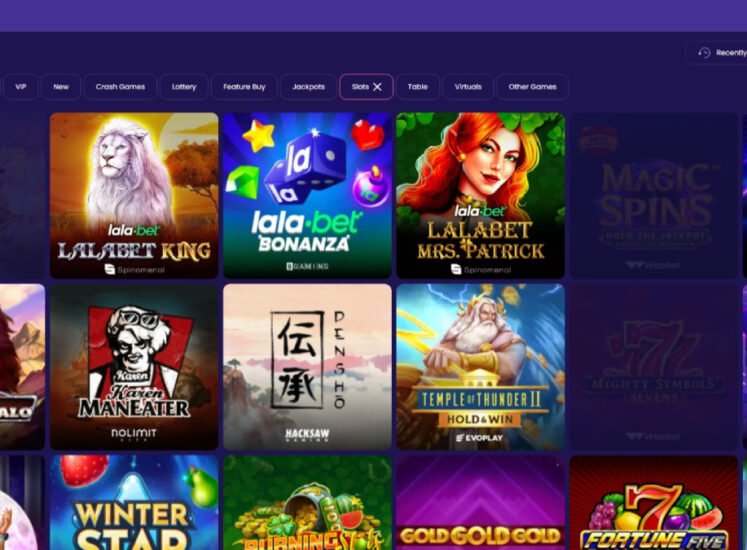
Task: Select the VIP category tab
Action: click(x=20, y=87)
